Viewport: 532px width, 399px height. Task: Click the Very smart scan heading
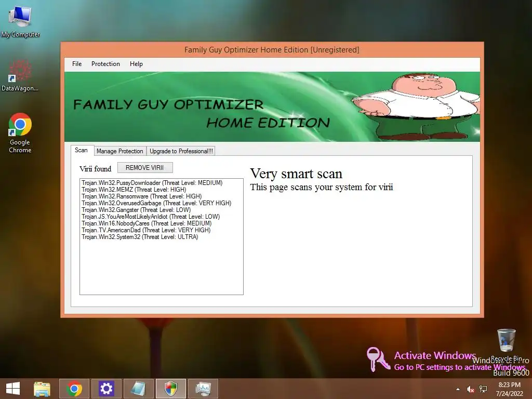[x=296, y=174]
